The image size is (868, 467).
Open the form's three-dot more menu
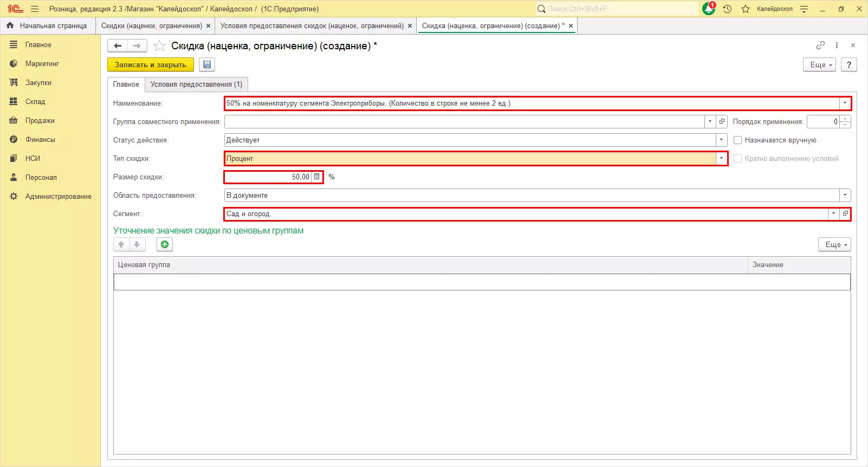coord(837,46)
